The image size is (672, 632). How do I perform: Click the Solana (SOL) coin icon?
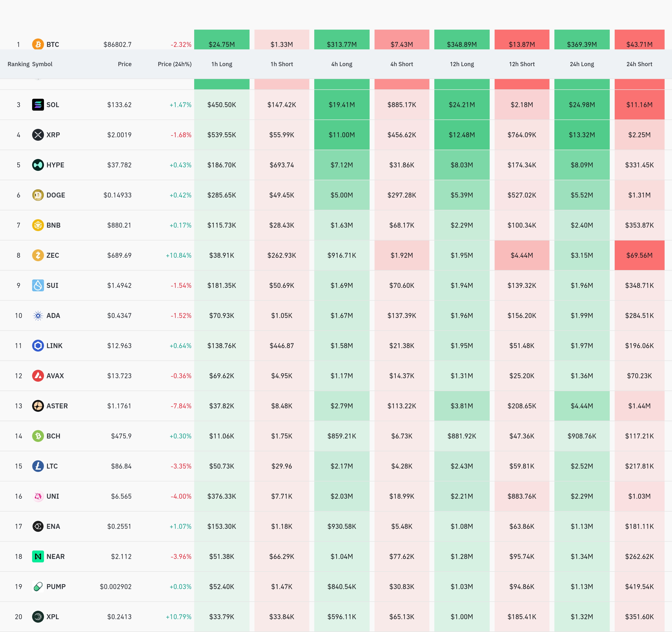point(38,105)
